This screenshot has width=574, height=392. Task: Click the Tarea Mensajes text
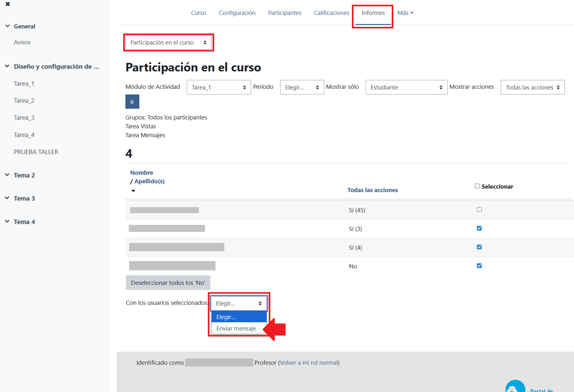coord(145,135)
